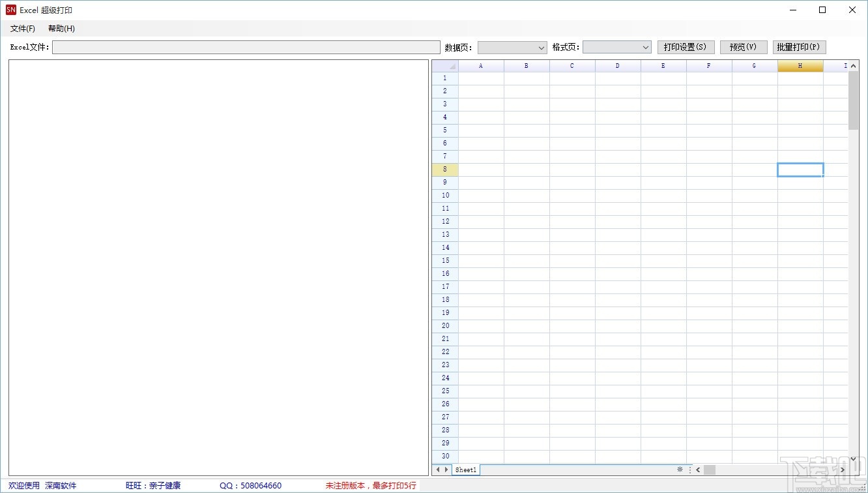This screenshot has width=868, height=493.
Task: Select row 22 header
Action: (445, 352)
